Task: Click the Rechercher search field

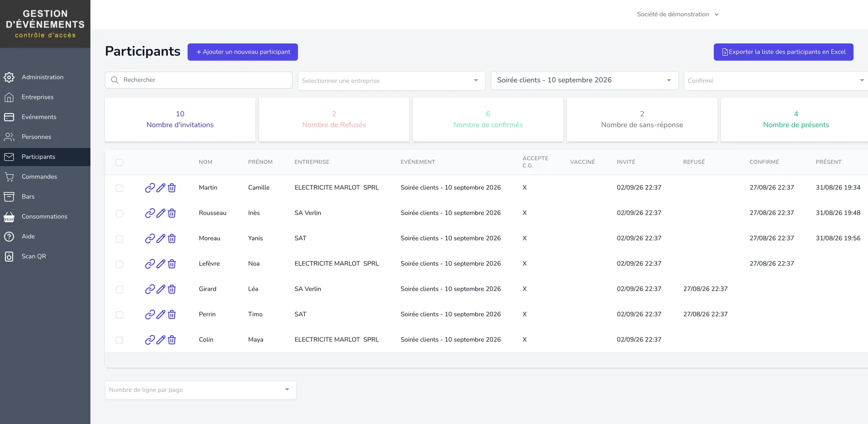Action: 198,80
